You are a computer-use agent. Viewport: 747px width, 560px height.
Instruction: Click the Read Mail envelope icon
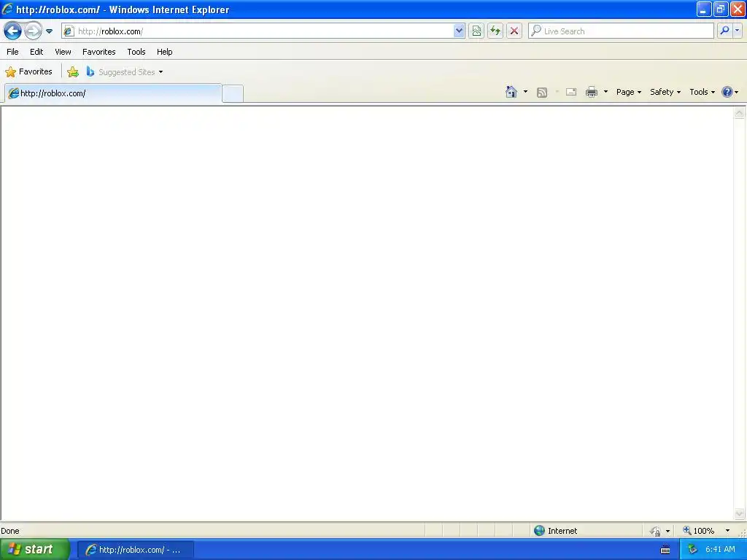coord(571,92)
